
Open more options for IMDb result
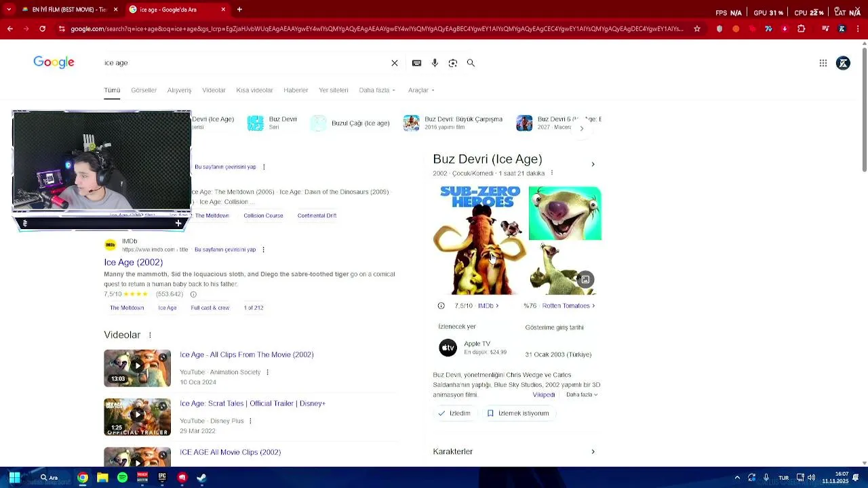(x=263, y=249)
